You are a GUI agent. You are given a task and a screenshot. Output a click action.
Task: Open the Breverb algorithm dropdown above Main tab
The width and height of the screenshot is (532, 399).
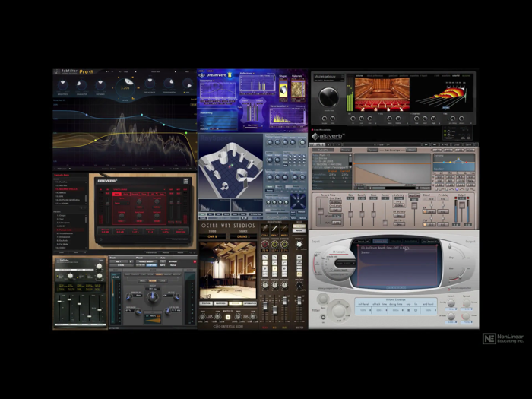pyautogui.click(x=138, y=190)
